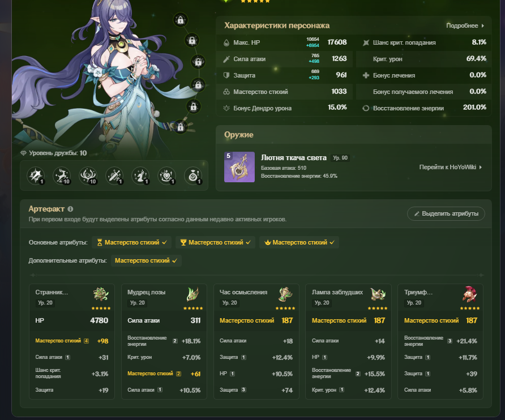Open the sword talent icon
The width and height of the screenshot is (505, 420).
[115, 176]
